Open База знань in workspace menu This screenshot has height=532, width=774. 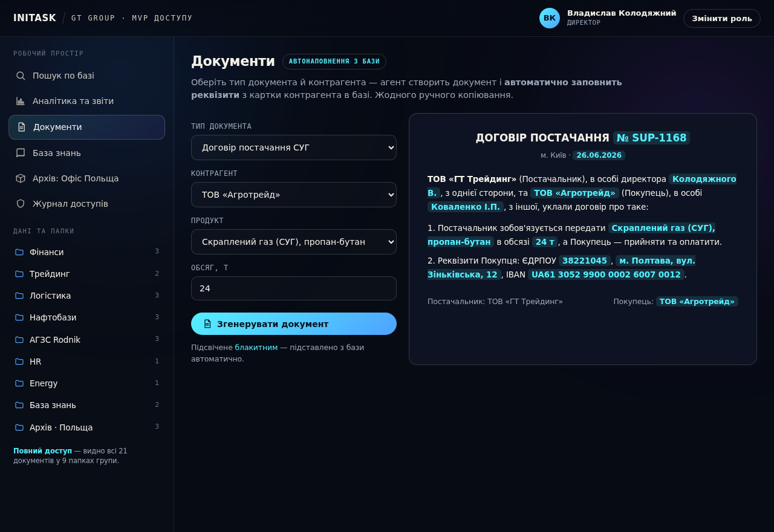pos(86,153)
